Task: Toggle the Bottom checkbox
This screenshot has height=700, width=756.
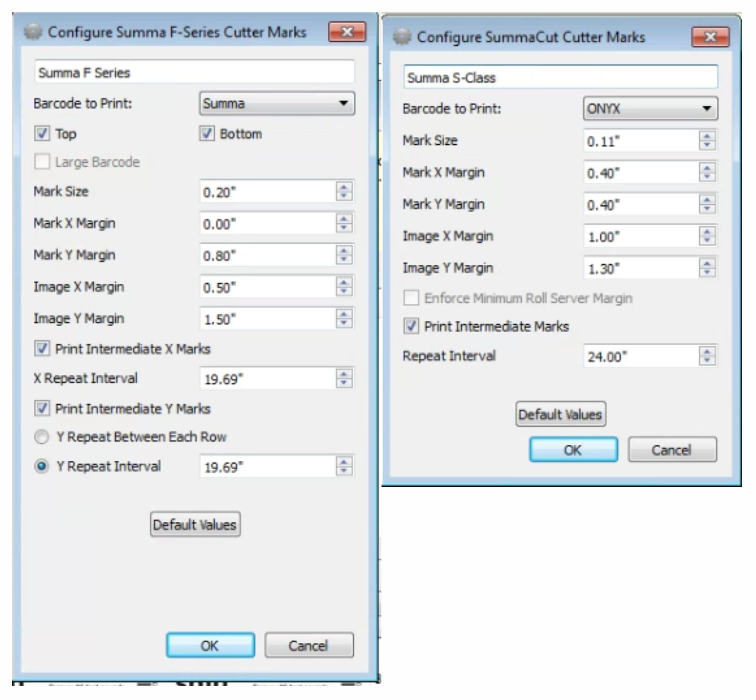Action: coord(207,133)
